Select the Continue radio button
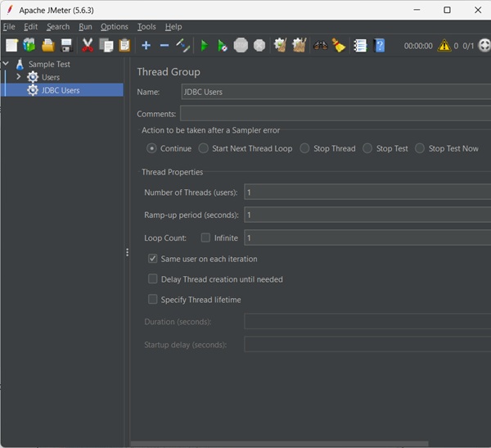The width and height of the screenshot is (491, 448). [x=151, y=148]
